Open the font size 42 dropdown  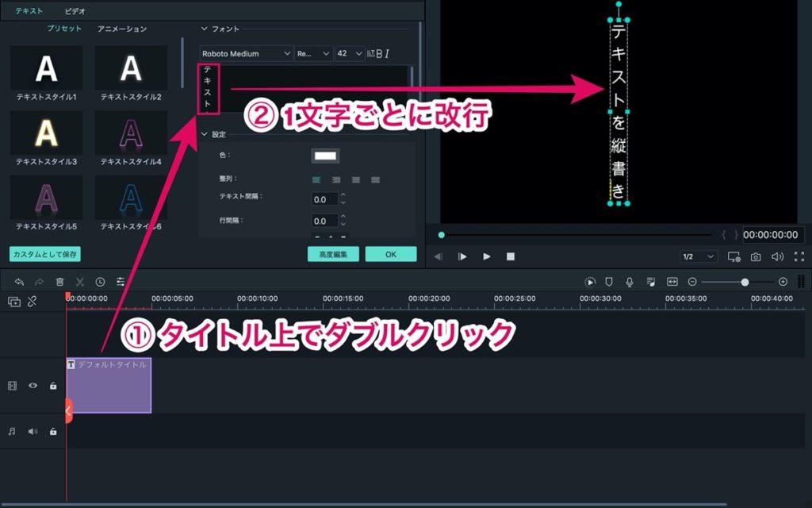(350, 53)
